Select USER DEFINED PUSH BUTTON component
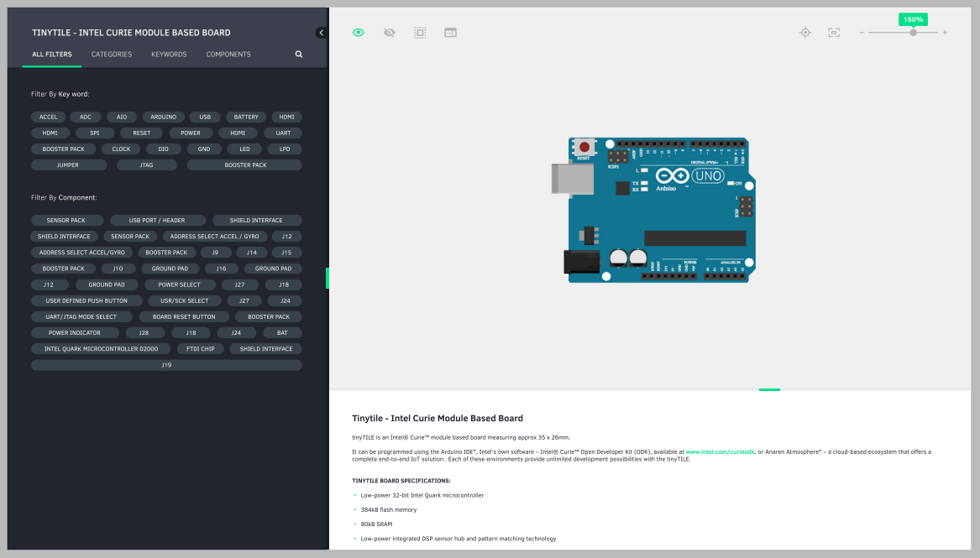 pyautogui.click(x=86, y=301)
